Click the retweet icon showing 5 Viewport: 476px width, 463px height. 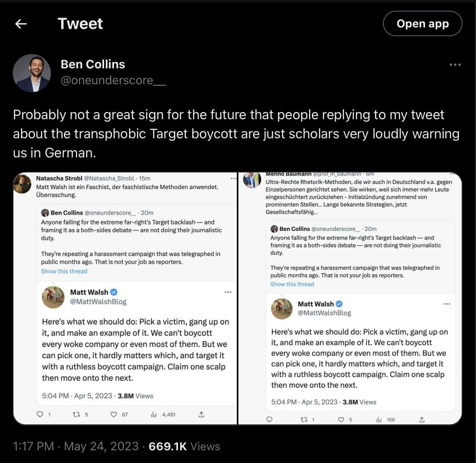tap(76, 415)
